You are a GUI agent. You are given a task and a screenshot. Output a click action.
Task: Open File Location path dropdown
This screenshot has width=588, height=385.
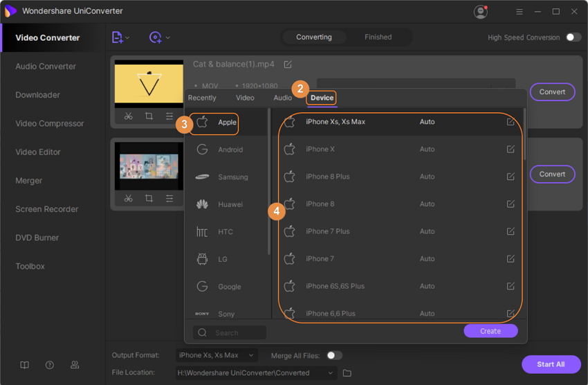331,373
